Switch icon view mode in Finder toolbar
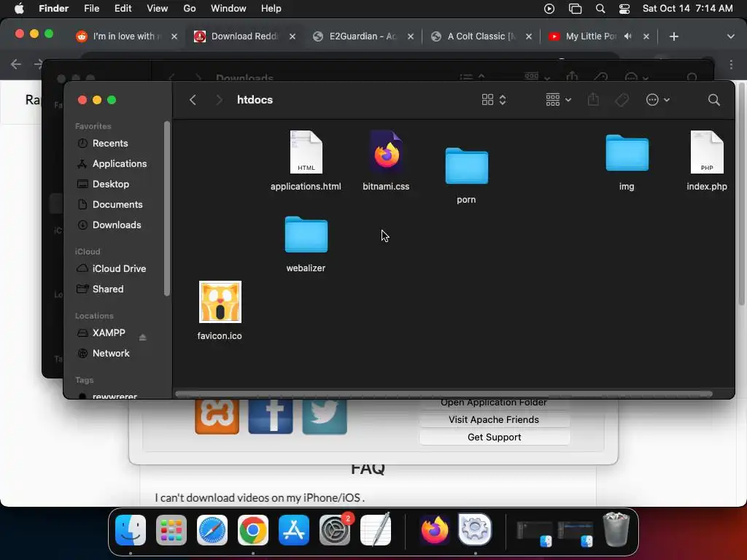 coord(494,100)
